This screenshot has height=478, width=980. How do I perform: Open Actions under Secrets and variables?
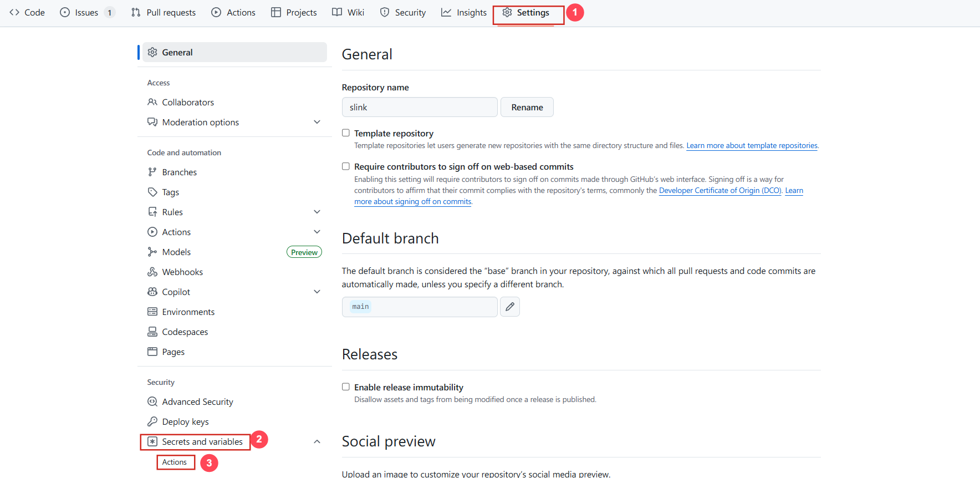(x=175, y=462)
